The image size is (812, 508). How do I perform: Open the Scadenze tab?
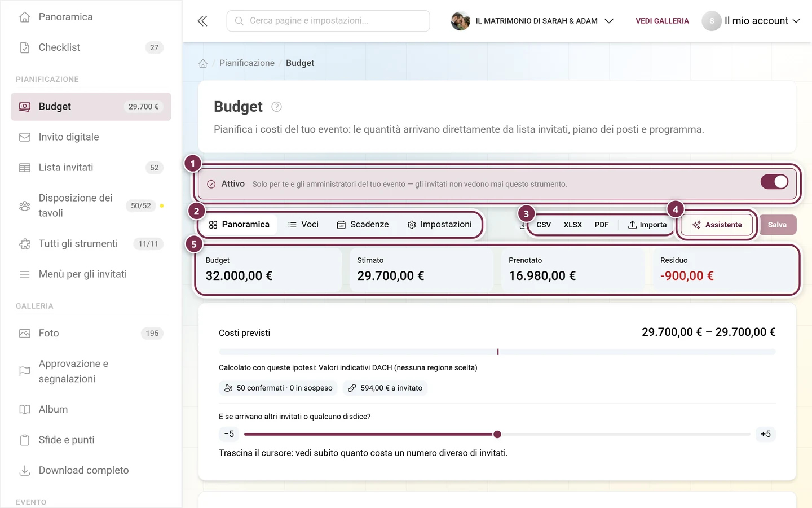tap(363, 225)
